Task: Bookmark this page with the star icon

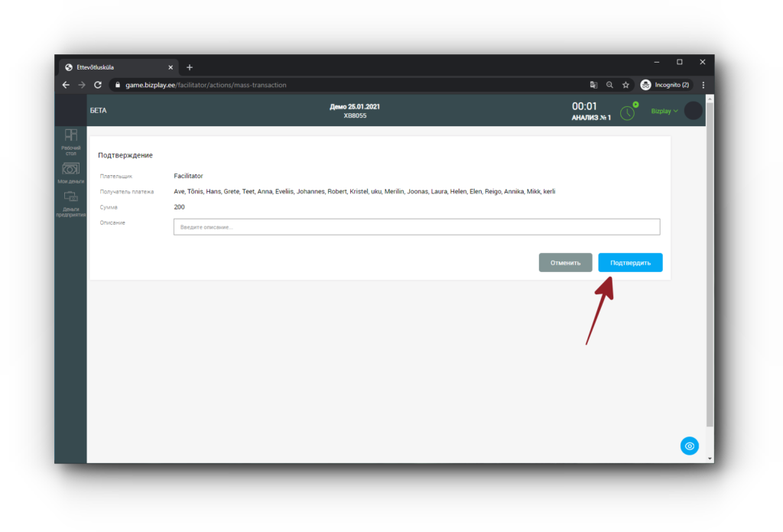Action: 625,85
